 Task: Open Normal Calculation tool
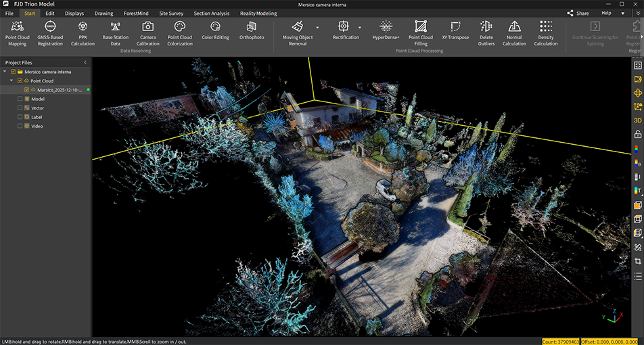pyautogui.click(x=514, y=27)
